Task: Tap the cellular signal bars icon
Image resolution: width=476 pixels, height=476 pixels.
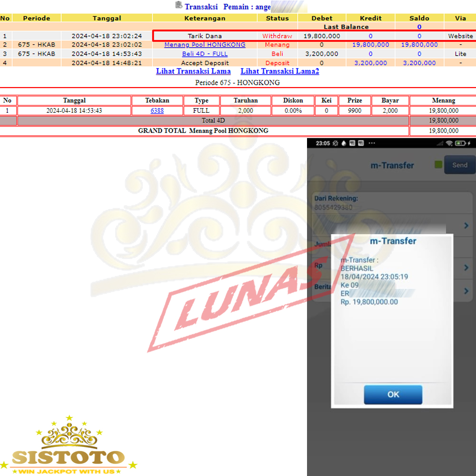Action: click(439, 143)
